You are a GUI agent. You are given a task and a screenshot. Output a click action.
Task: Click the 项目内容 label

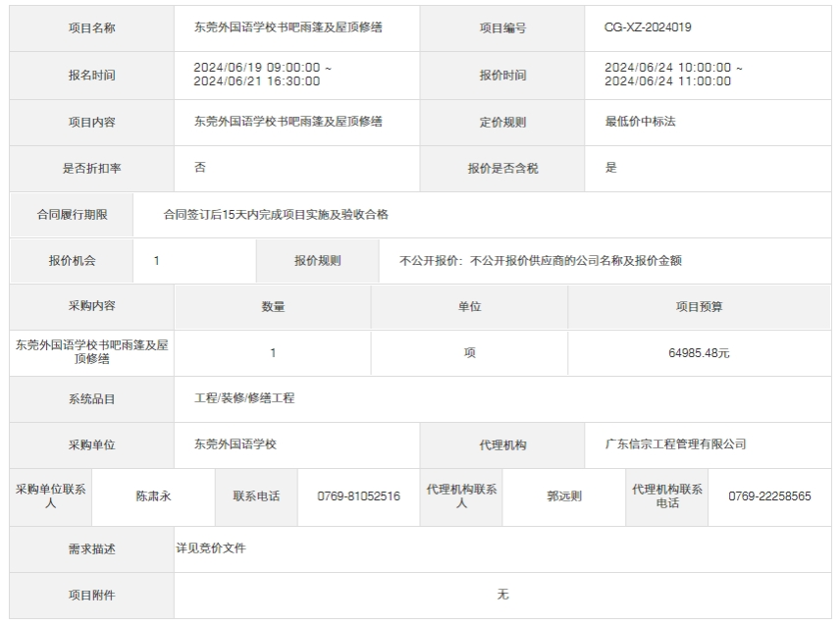[x=91, y=122]
